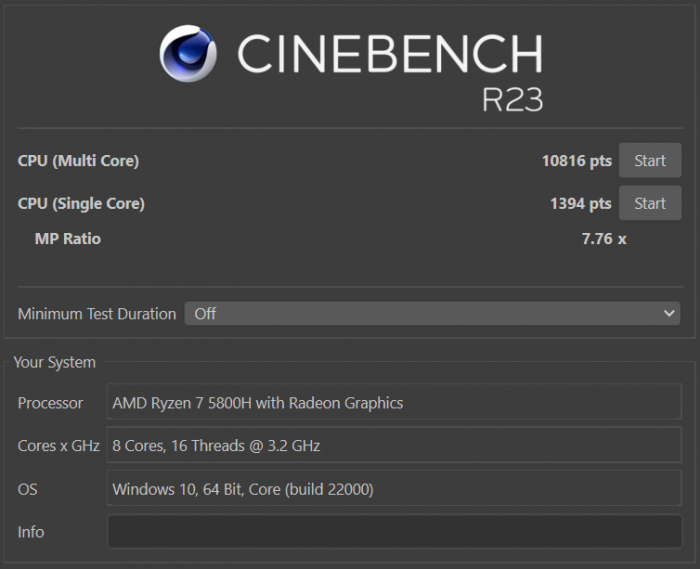Click the 1394 pts single core score
The width and height of the screenshot is (700, 569).
[x=580, y=203]
